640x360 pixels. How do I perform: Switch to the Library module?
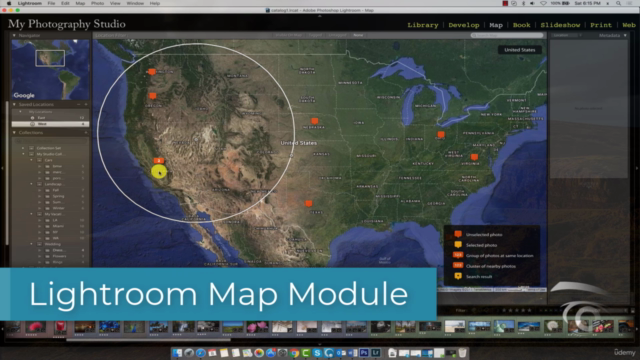[422, 25]
